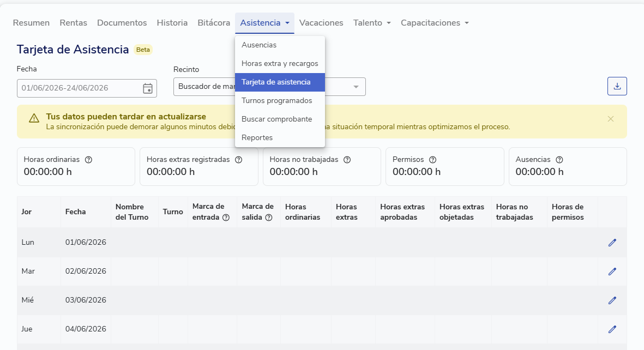Screen dimensions: 644x350
Task: Show help for Horas ordinarias card
Action: 88,160
